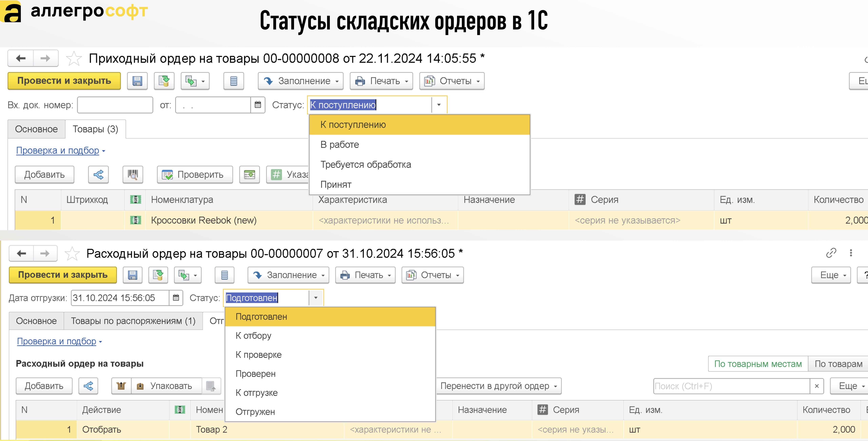This screenshot has height=441, width=868.
Task: Select status 'Проверен'
Action: pyautogui.click(x=330, y=374)
